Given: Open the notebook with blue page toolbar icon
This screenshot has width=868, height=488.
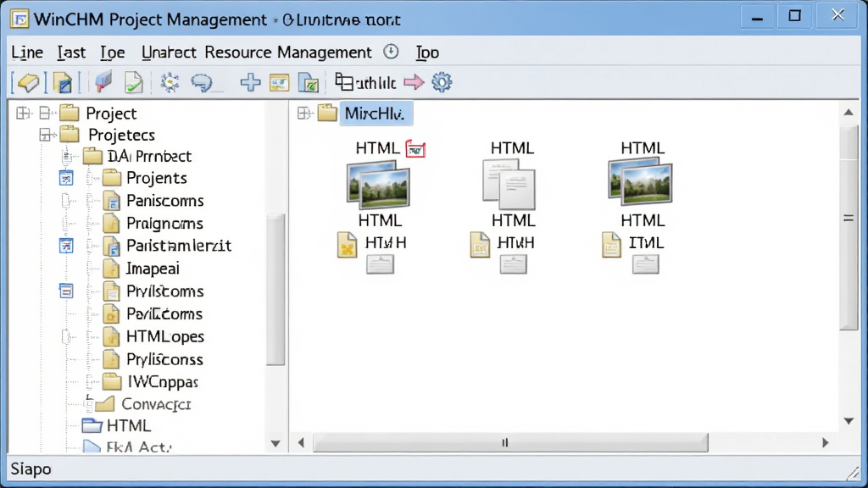Looking at the screenshot, I should (63, 83).
